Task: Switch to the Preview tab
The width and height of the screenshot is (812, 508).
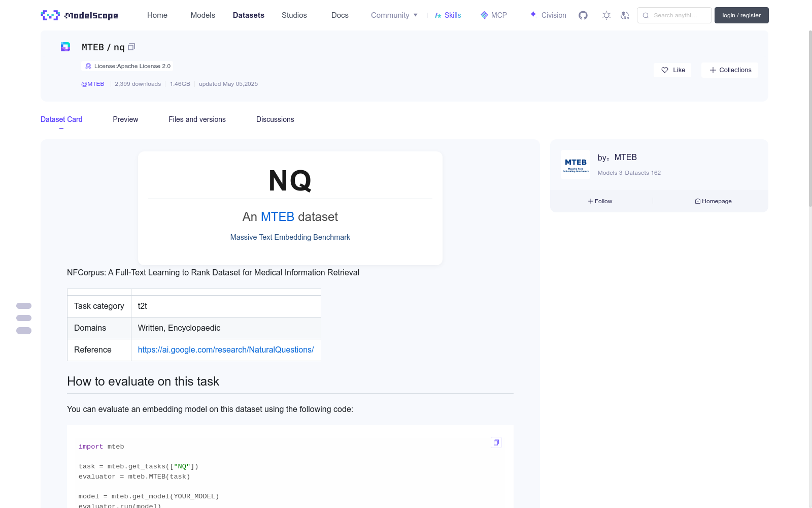Action: (125, 119)
